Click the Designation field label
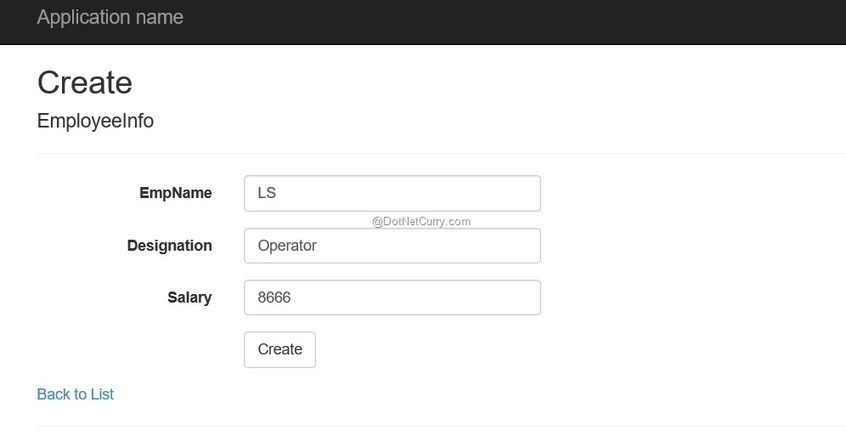Viewport: 846px width, 442px height. coord(169,246)
